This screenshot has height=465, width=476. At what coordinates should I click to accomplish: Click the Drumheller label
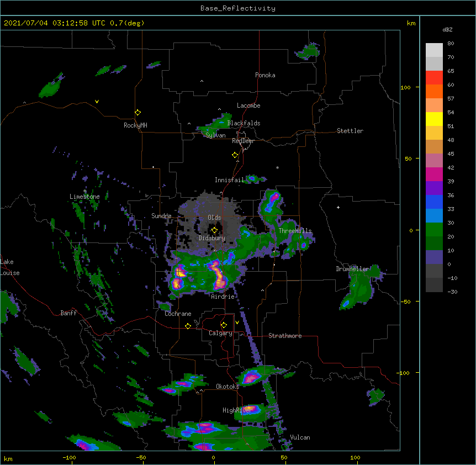352,269
